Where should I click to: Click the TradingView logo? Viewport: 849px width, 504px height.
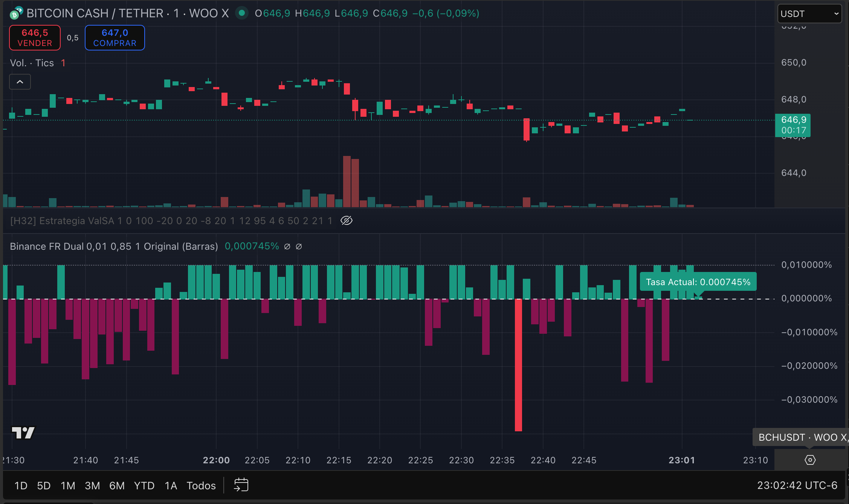(23, 432)
